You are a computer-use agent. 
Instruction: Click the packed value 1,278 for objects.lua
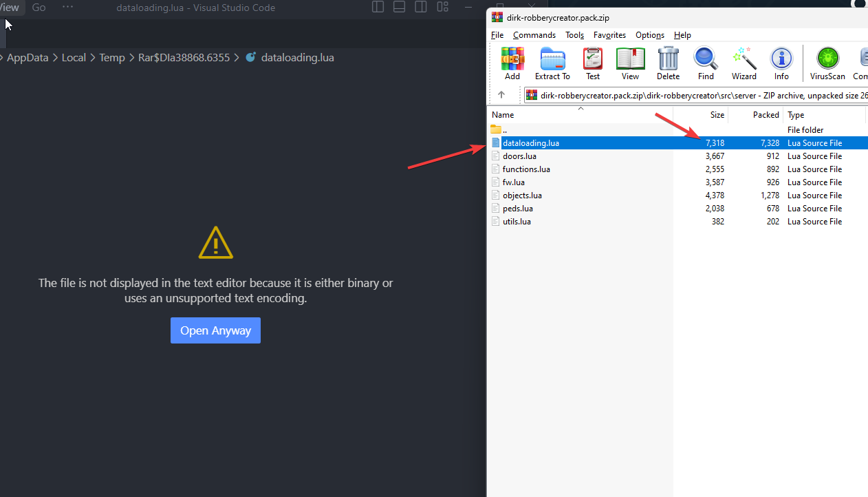pyautogui.click(x=770, y=195)
